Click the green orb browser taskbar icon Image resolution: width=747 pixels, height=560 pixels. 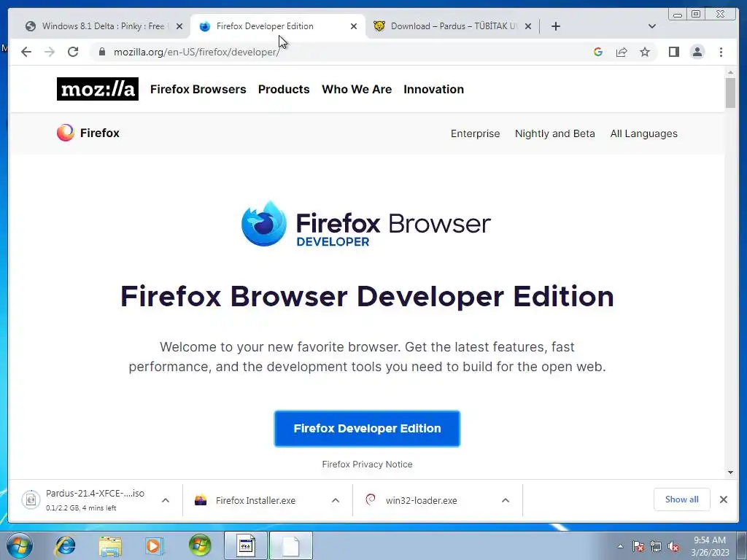click(200, 545)
